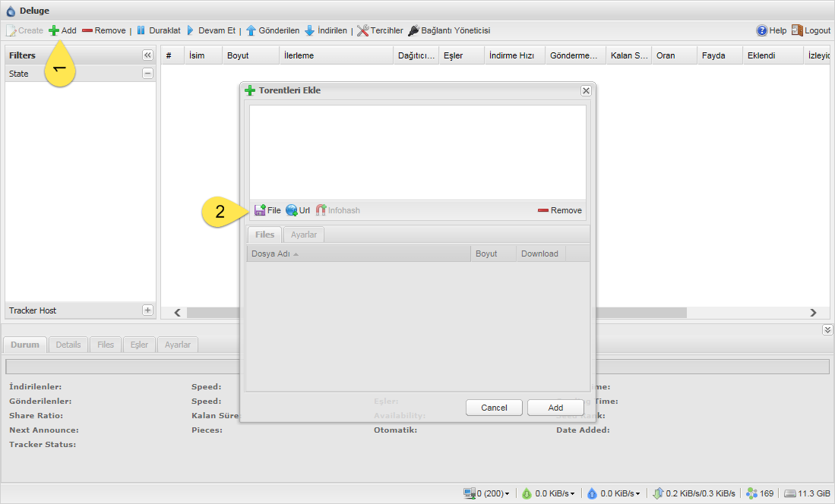Collapse the State filter section

147,74
